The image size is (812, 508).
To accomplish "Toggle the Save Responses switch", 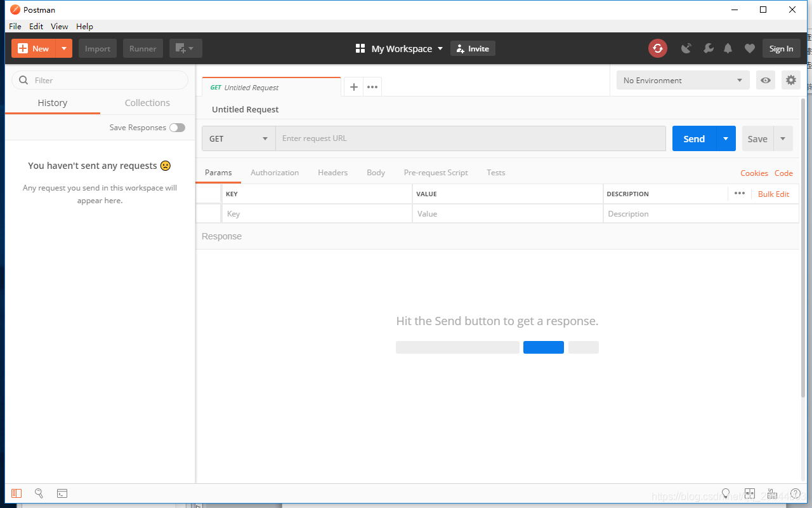I will point(177,128).
